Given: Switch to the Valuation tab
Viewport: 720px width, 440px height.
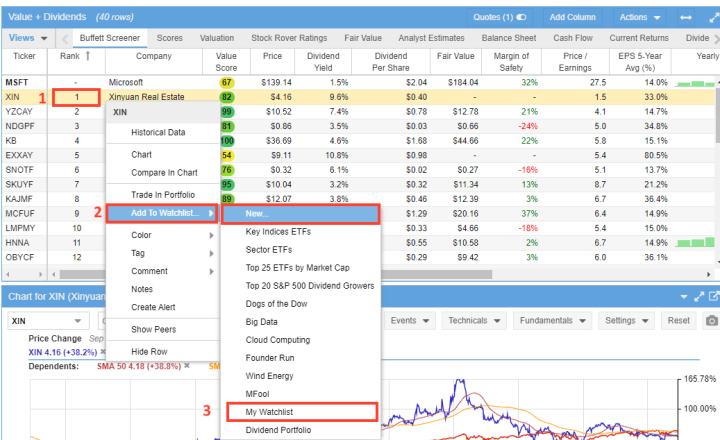Looking at the screenshot, I should click(x=217, y=38).
